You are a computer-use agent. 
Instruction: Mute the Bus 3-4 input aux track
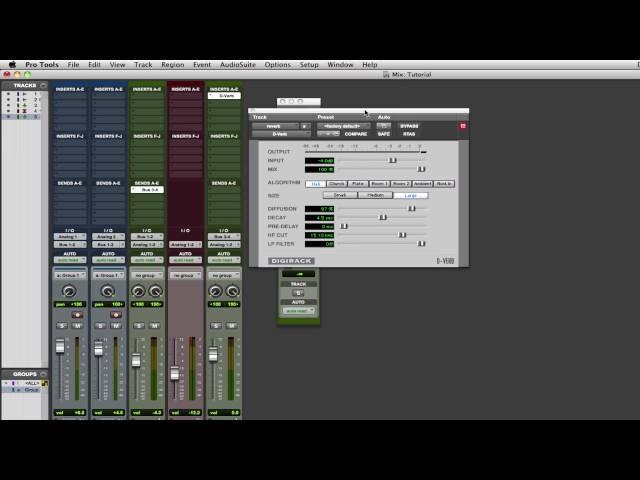[231, 326]
